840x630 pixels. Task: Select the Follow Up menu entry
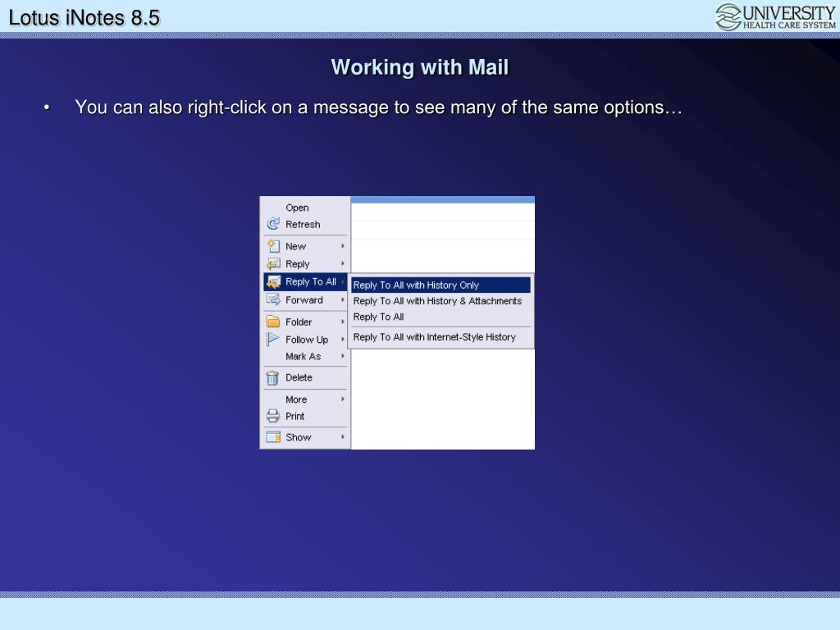click(x=305, y=339)
